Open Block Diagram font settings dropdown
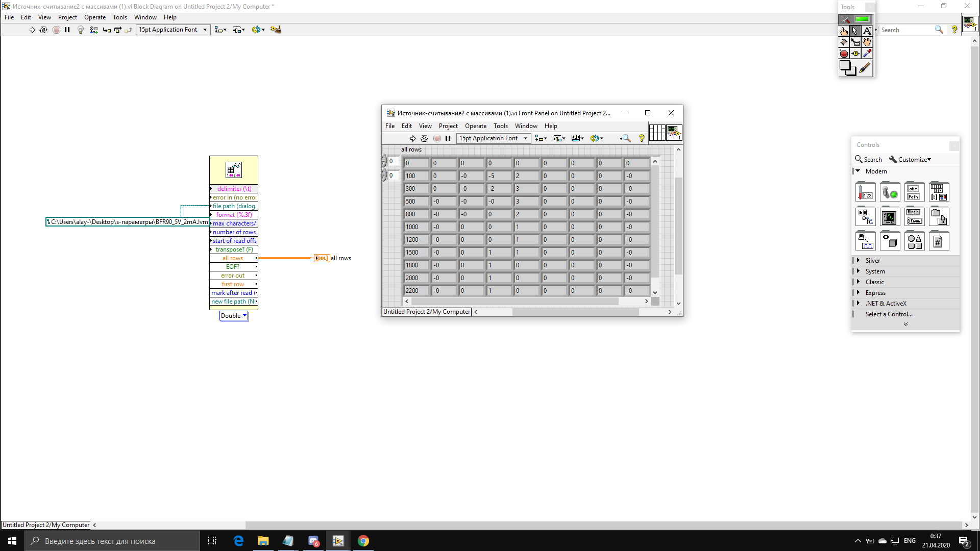 (173, 30)
